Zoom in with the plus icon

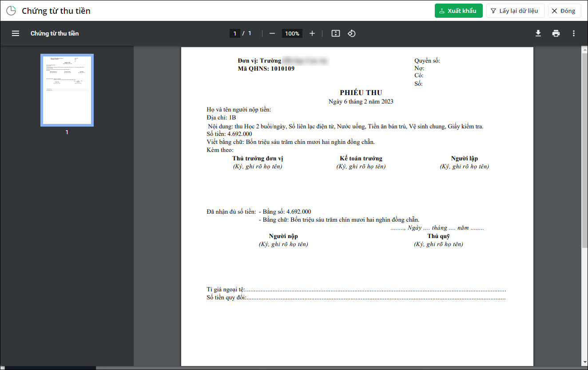point(312,33)
